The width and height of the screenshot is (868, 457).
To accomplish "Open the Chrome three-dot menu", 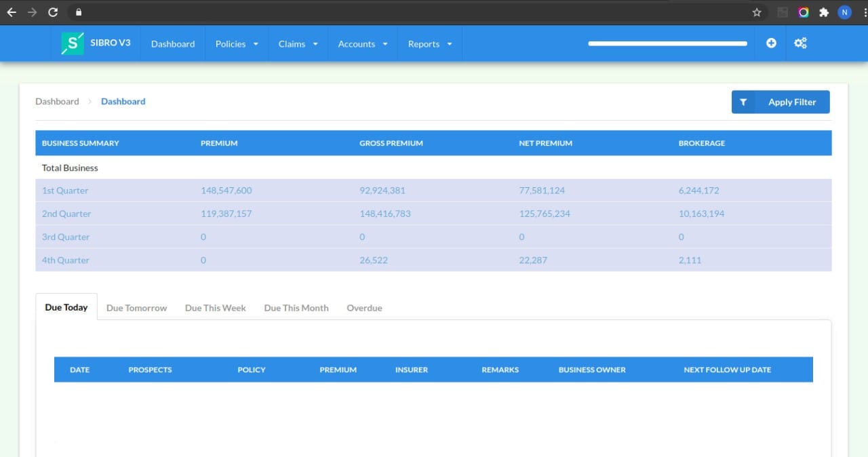I will (863, 12).
